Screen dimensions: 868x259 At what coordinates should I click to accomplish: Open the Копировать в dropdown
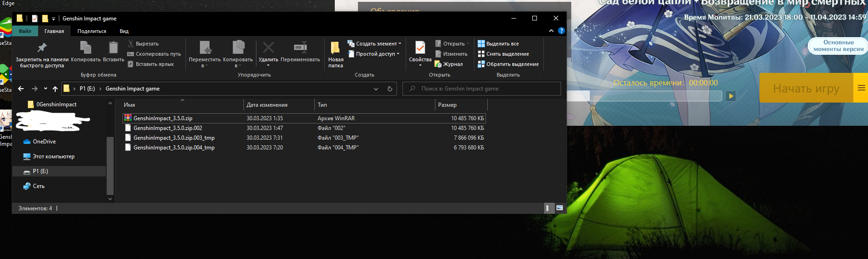238,54
